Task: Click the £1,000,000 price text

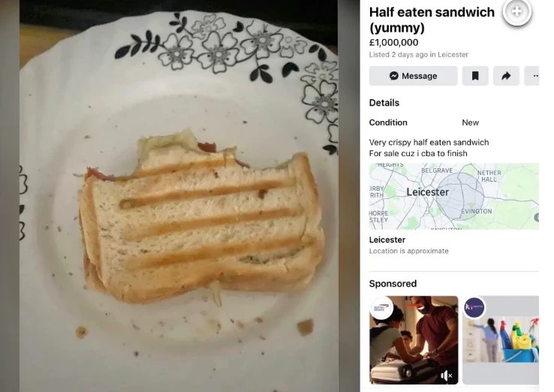Action: point(393,42)
